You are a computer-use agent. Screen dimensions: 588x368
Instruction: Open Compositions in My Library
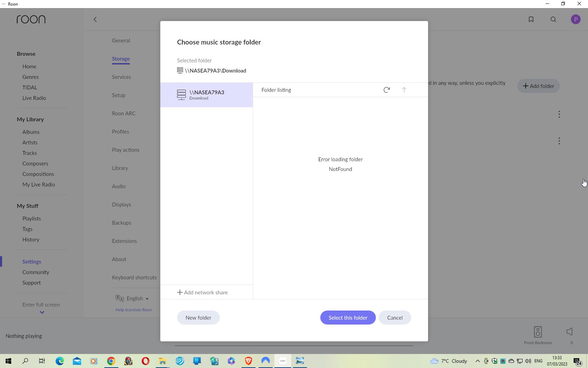(38, 174)
